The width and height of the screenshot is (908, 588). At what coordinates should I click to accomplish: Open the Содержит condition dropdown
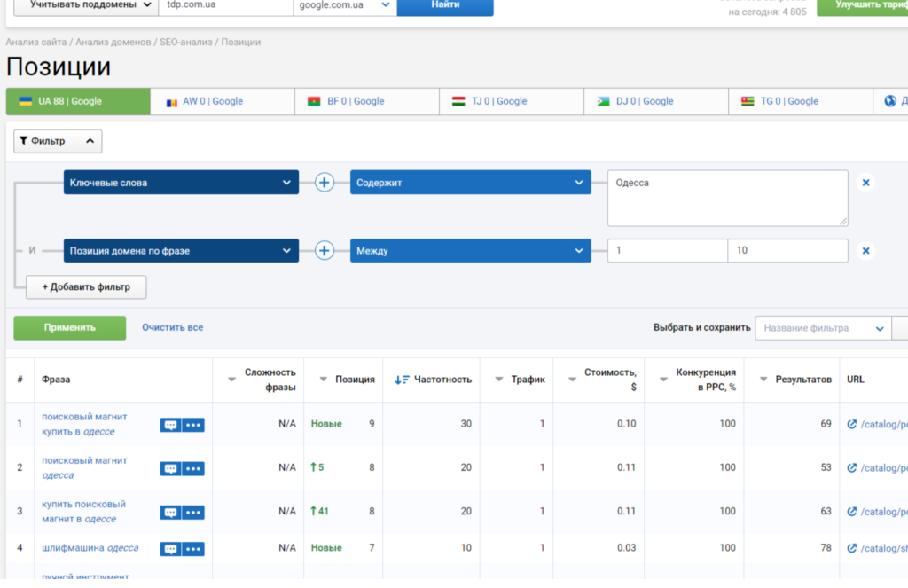click(470, 183)
